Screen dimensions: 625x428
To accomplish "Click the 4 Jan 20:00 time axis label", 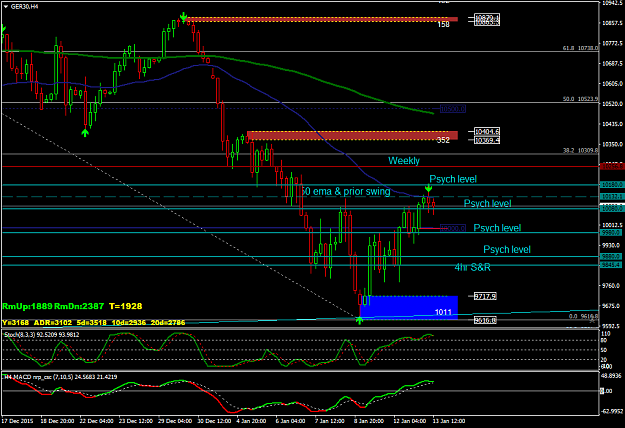I will [x=251, y=421].
